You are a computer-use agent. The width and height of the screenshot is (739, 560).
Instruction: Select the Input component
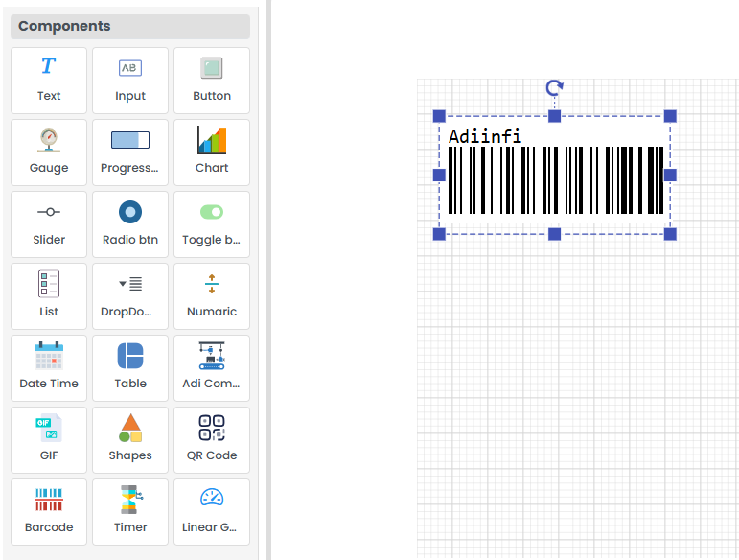[x=130, y=81]
